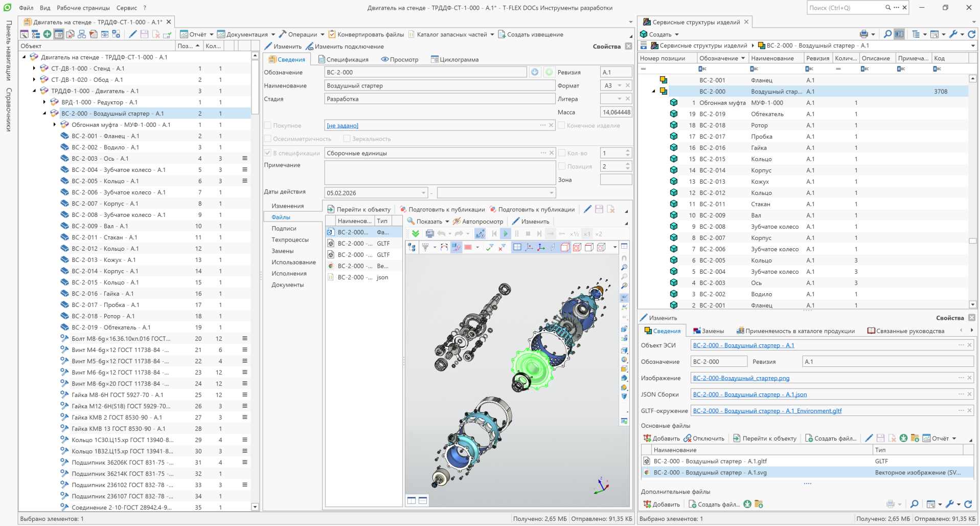This screenshot has width=980, height=526.
Task: Switch to the Спецификация tab
Action: pos(343,59)
